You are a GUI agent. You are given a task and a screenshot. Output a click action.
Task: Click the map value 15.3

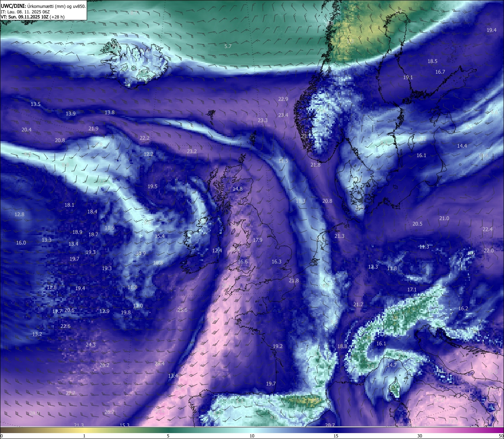[124, 425]
